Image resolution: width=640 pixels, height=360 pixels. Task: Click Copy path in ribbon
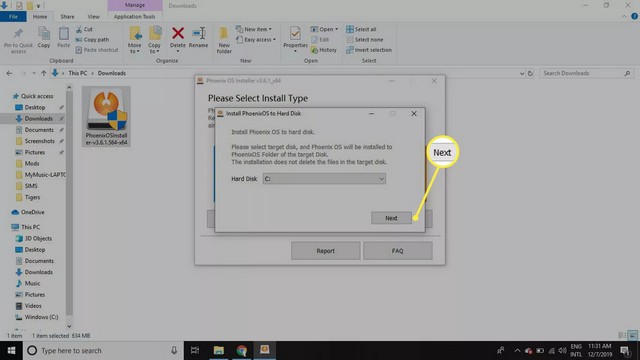coord(92,40)
